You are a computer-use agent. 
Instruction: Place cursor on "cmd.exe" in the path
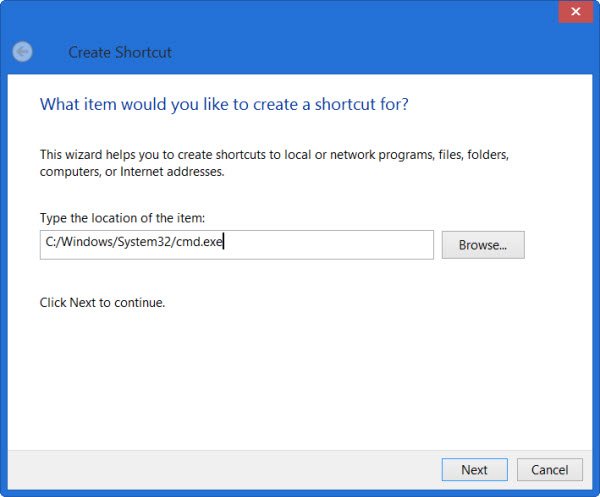tap(199, 242)
